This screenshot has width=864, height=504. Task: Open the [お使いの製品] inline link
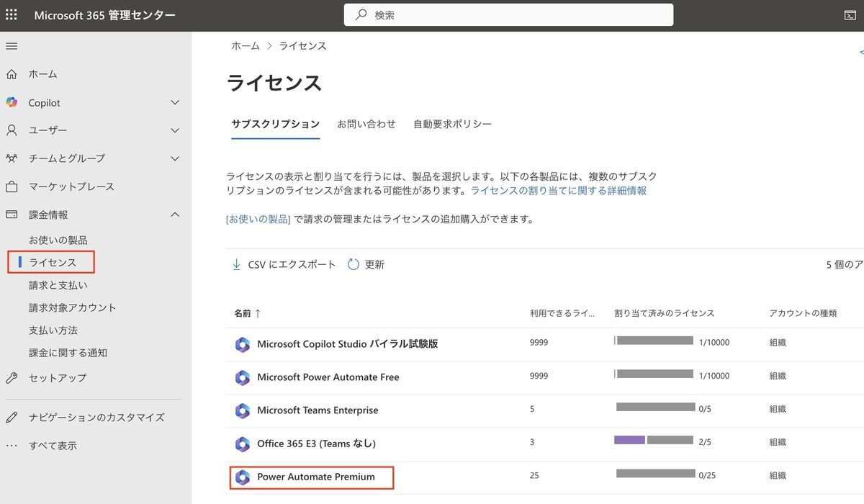coord(258,219)
